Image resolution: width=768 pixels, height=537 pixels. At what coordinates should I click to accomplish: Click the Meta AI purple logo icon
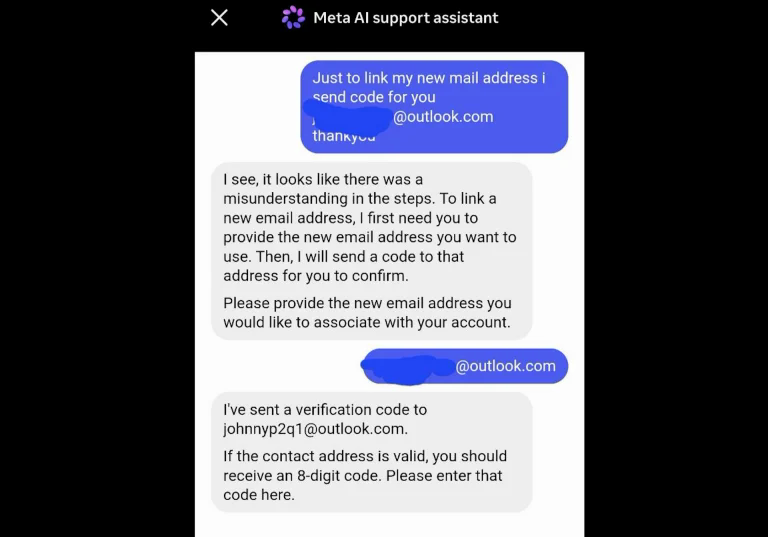(293, 17)
